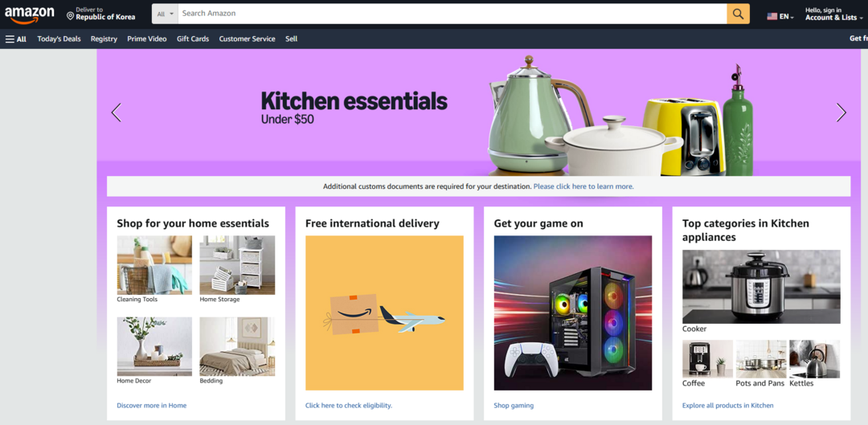Image resolution: width=868 pixels, height=425 pixels.
Task: Click the Amazon logo
Action: (x=30, y=15)
